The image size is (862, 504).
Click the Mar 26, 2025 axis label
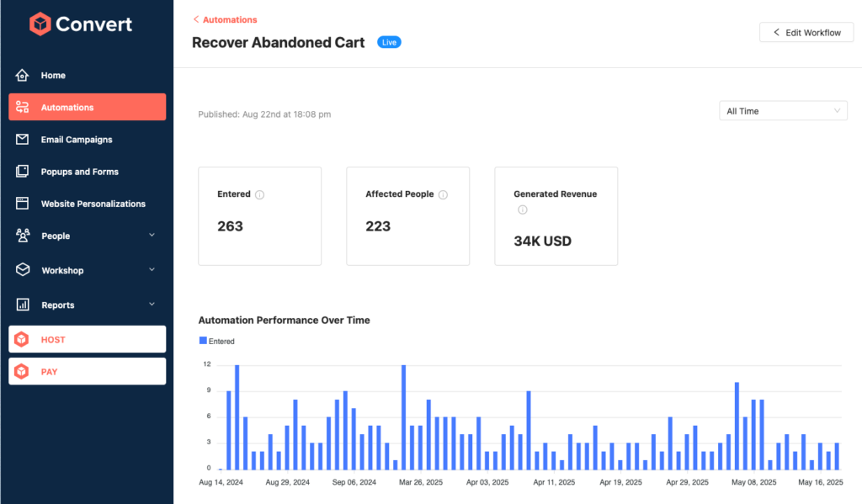pyautogui.click(x=421, y=482)
